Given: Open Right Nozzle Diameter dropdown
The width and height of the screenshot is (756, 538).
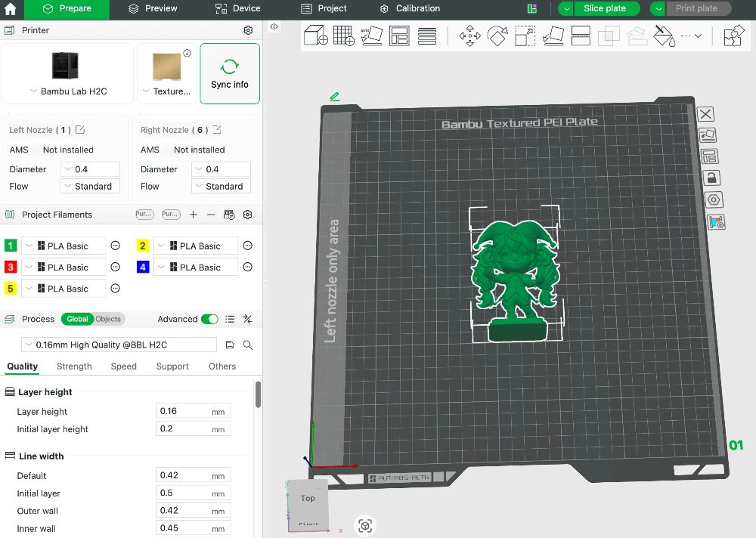Looking at the screenshot, I should click(x=221, y=169).
